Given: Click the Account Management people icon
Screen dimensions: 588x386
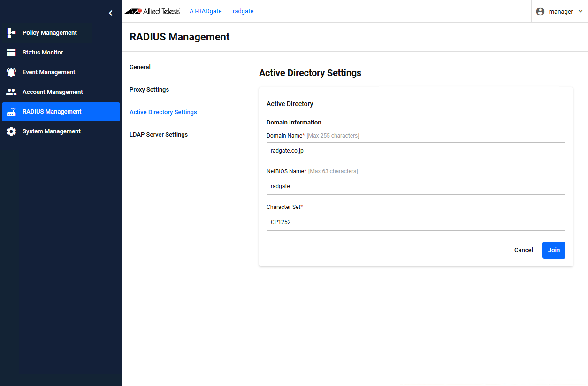Looking at the screenshot, I should [12, 92].
